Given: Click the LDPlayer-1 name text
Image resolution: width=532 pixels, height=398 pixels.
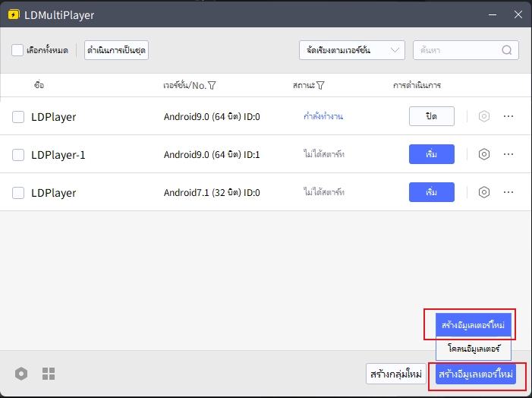Looking at the screenshot, I should [58, 155].
